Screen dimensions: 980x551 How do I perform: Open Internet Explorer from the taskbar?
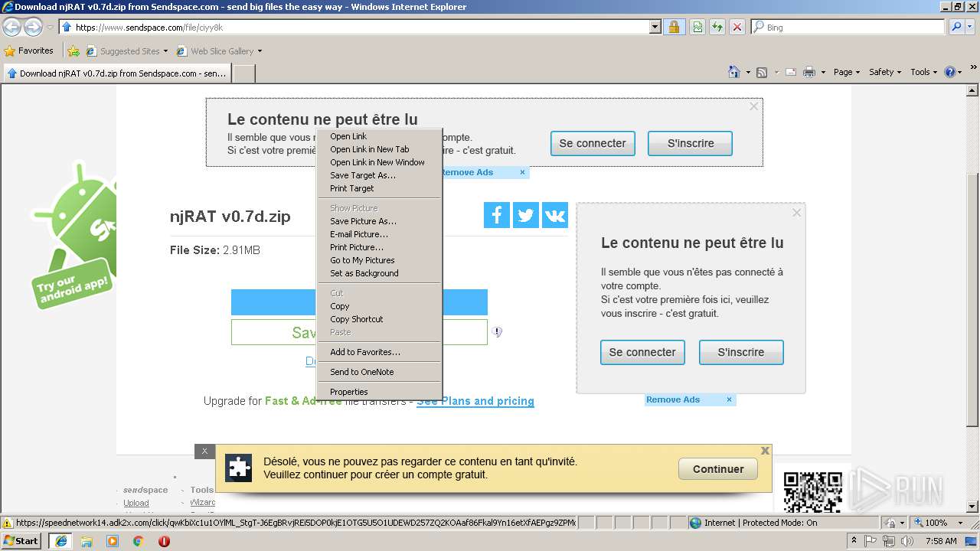pyautogui.click(x=60, y=541)
